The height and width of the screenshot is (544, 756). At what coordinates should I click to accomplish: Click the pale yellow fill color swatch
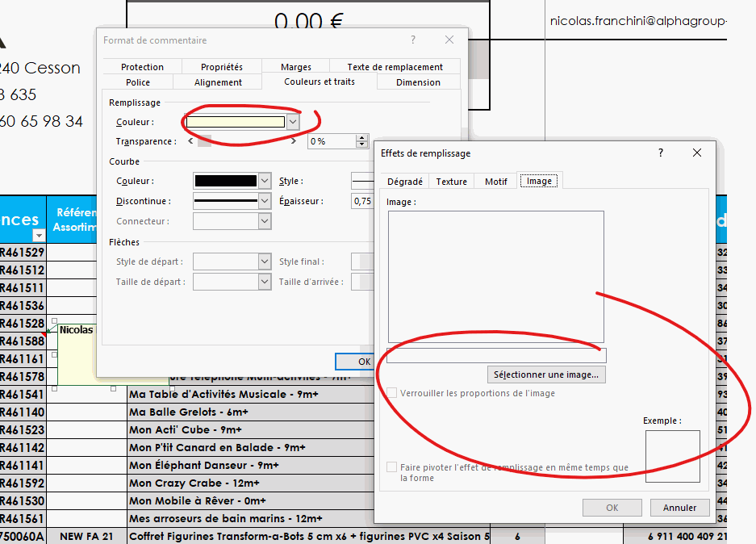236,122
